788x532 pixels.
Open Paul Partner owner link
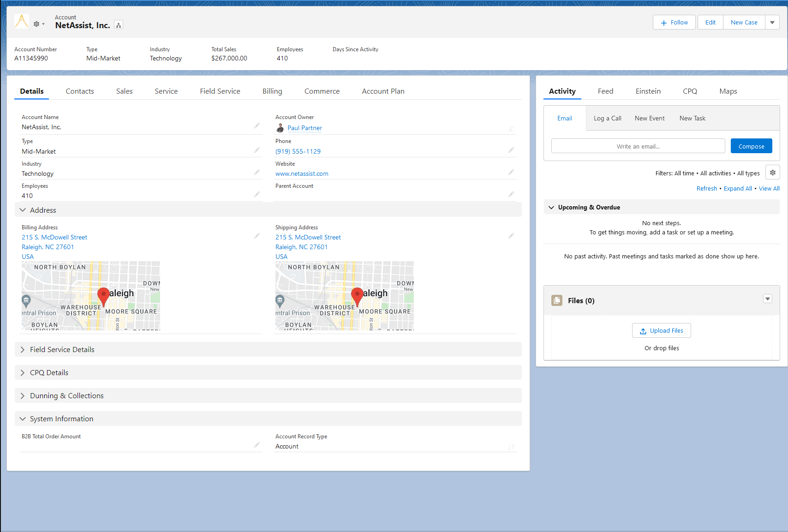304,128
